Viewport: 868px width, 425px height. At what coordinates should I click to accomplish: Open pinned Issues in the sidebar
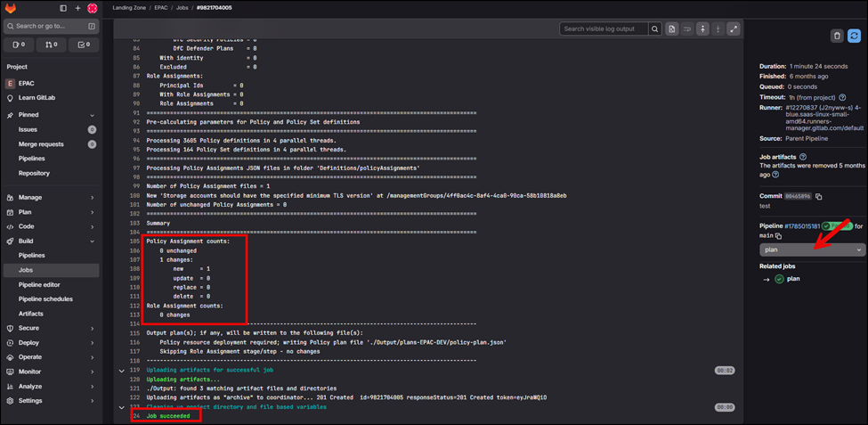52,130
